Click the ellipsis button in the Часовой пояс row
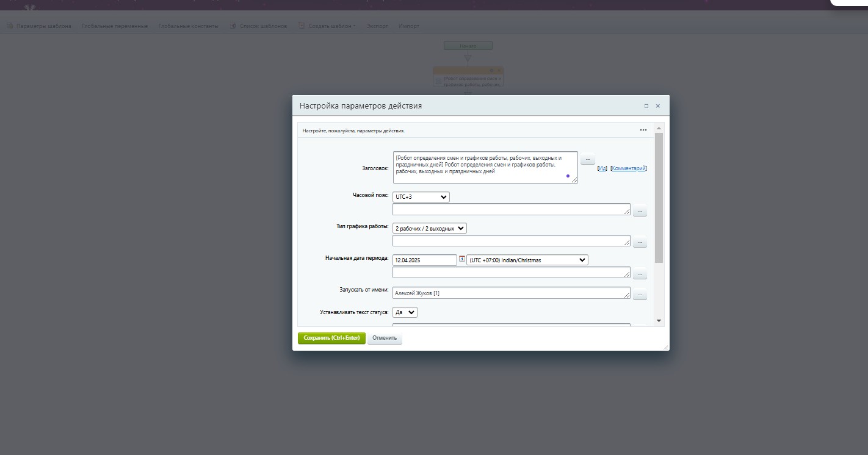 pyautogui.click(x=639, y=211)
